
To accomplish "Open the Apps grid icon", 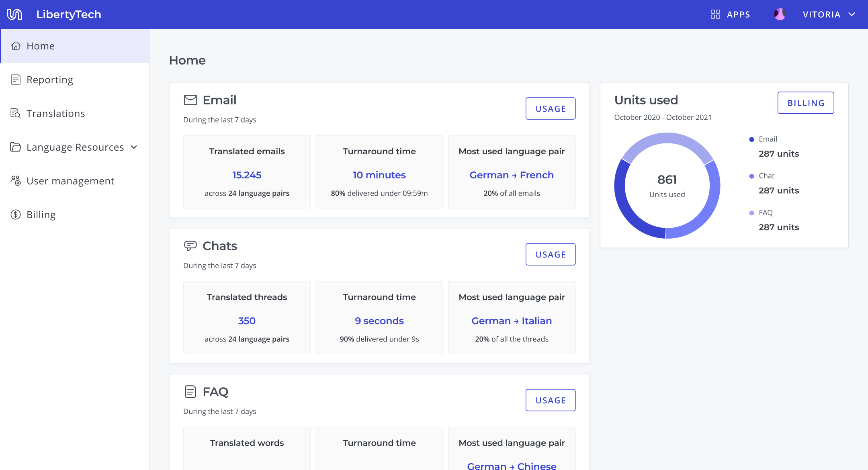I will coord(715,14).
